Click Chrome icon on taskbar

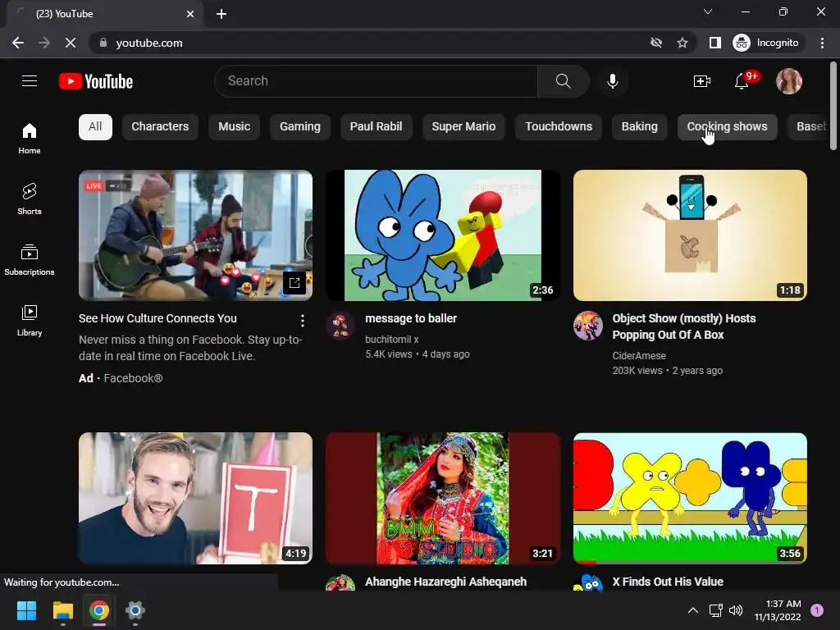[99, 610]
